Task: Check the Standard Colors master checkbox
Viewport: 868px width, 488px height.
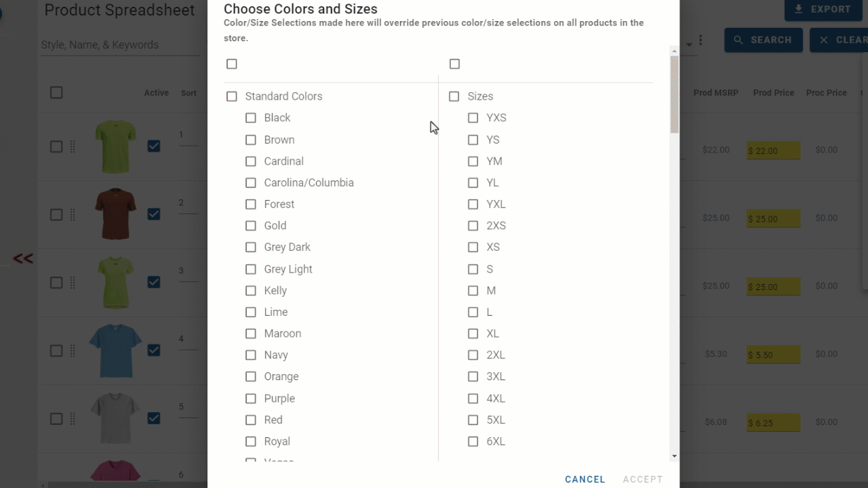Action: point(231,96)
